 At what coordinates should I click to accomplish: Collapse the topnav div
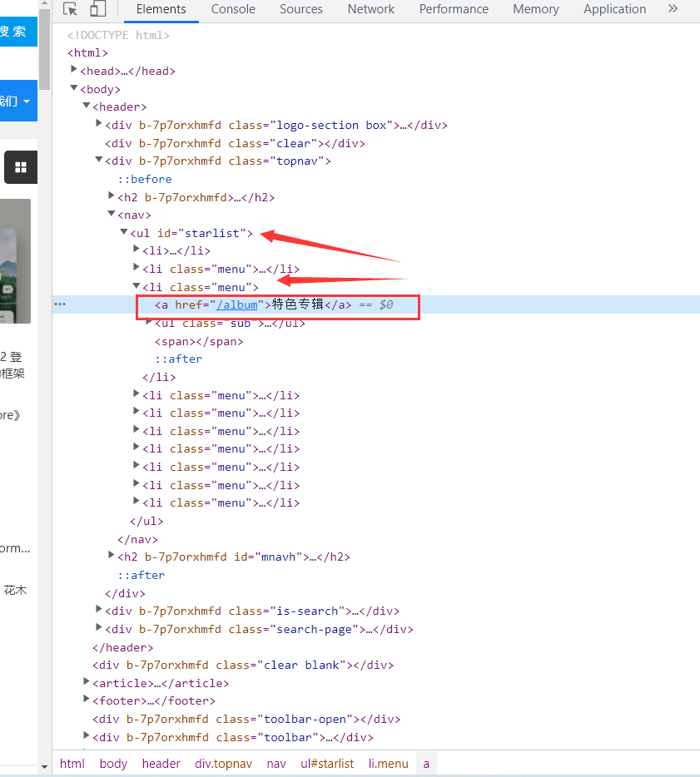tap(99, 160)
